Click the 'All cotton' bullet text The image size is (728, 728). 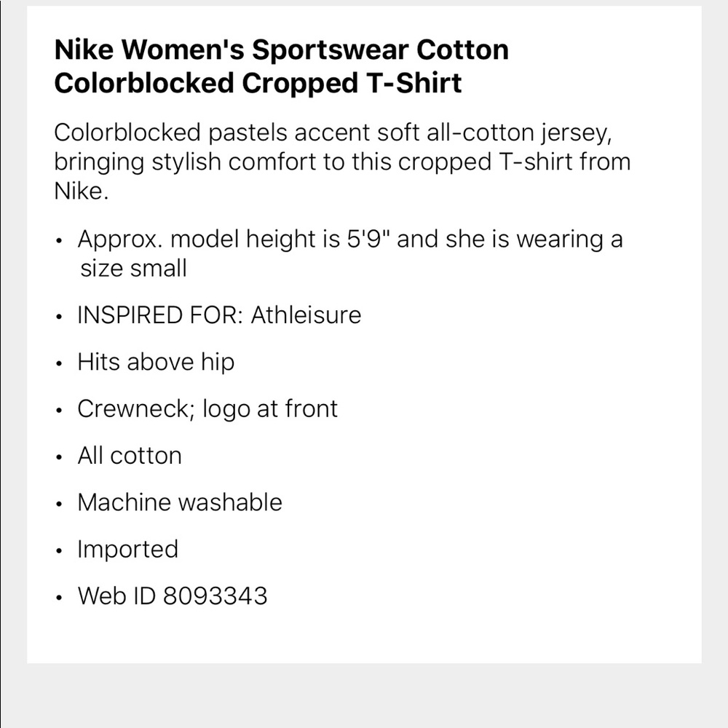pos(130,456)
